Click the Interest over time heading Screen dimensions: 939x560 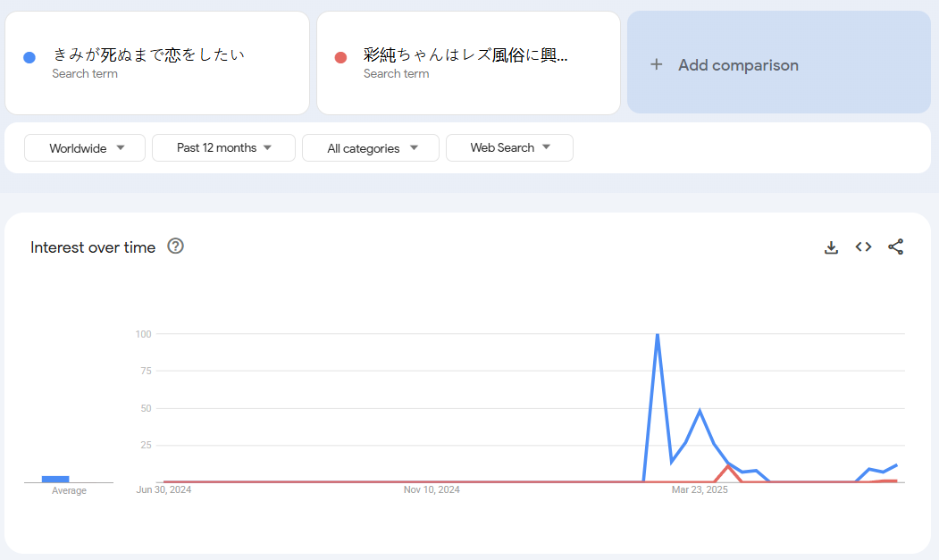pos(93,247)
